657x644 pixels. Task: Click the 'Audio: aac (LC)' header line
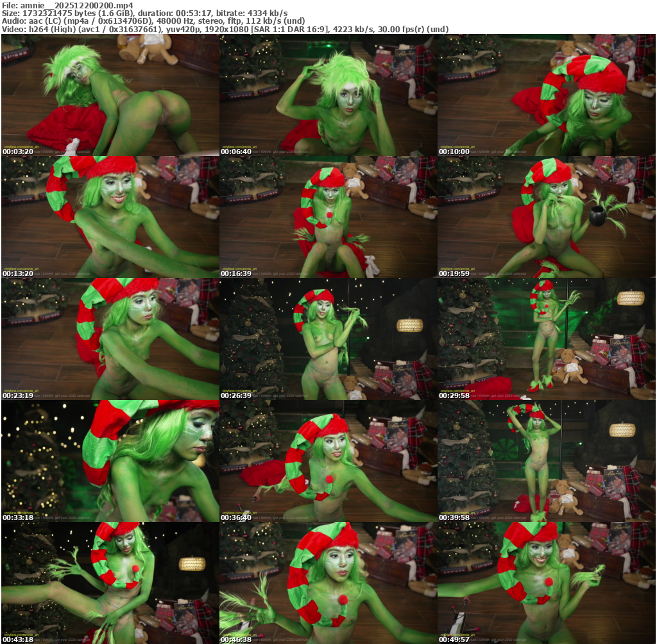coord(153,21)
